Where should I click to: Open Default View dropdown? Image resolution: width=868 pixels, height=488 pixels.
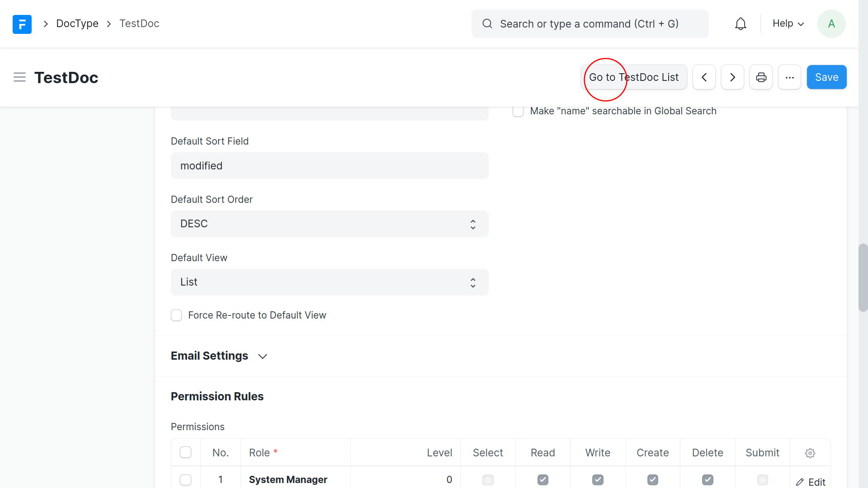[330, 282]
